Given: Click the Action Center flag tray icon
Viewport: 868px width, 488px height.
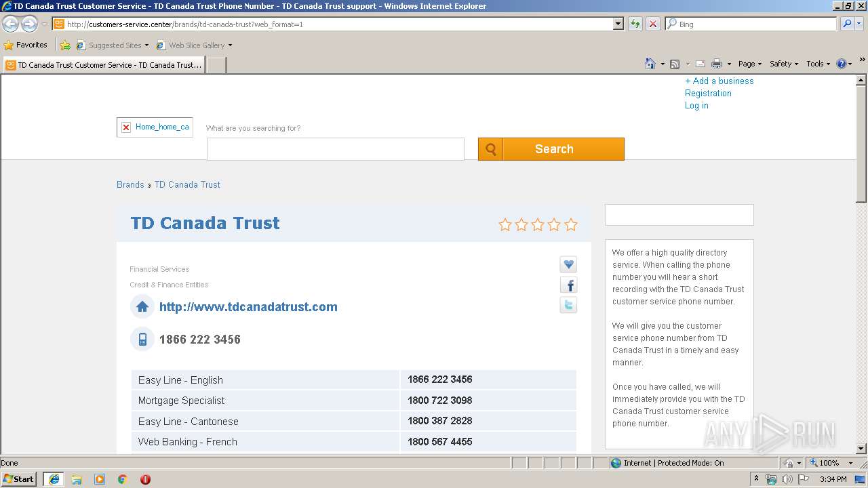Looking at the screenshot, I should [x=804, y=479].
